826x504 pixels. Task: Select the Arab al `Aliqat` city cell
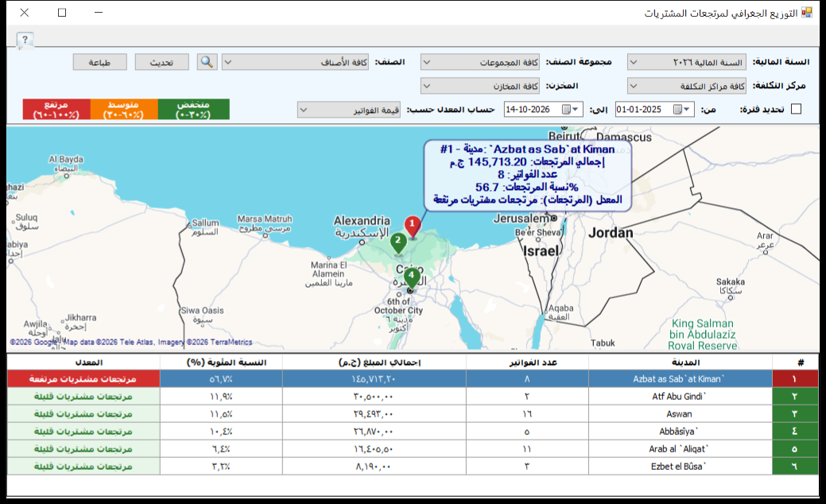[x=680, y=448]
